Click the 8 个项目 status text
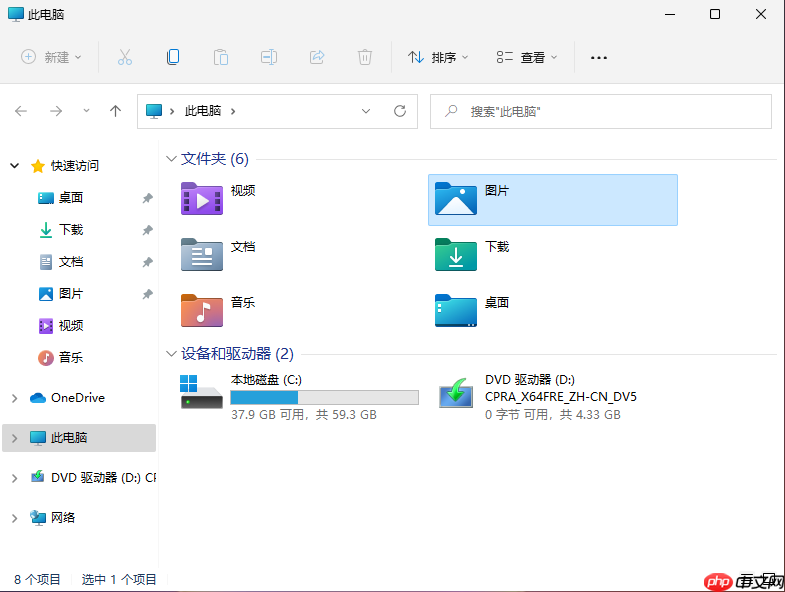Viewport: 785px width, 592px height. tap(37, 579)
